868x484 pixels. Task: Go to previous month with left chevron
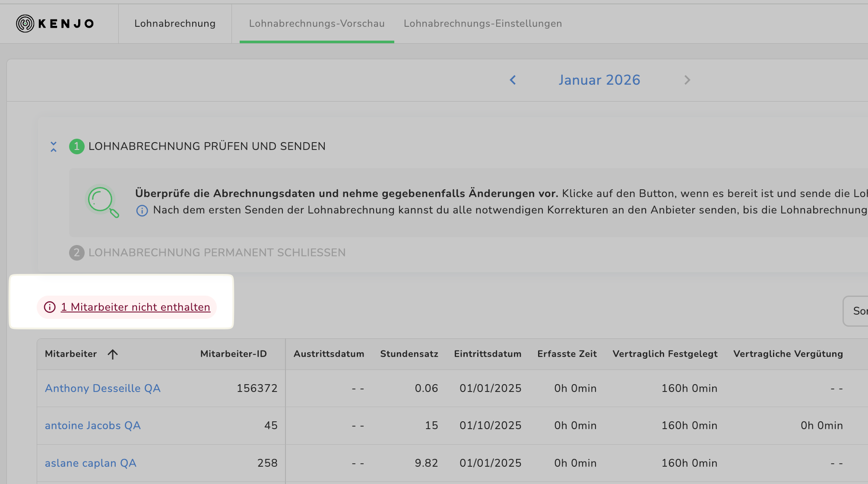click(x=513, y=80)
